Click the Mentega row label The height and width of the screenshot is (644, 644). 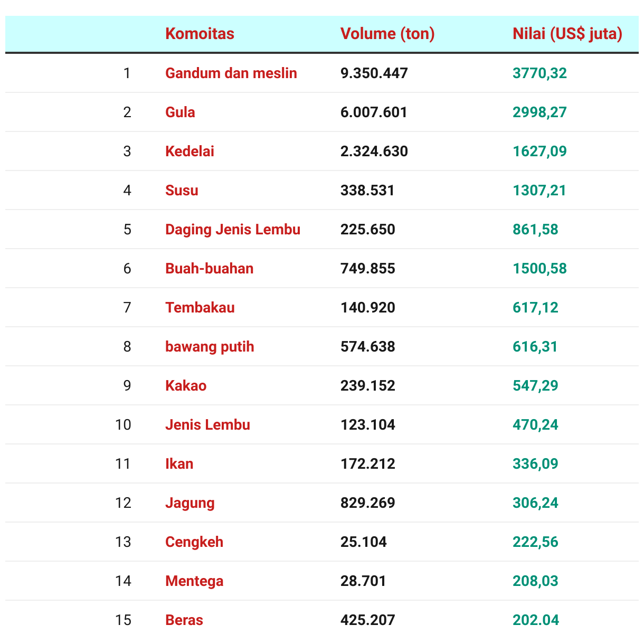(x=194, y=581)
